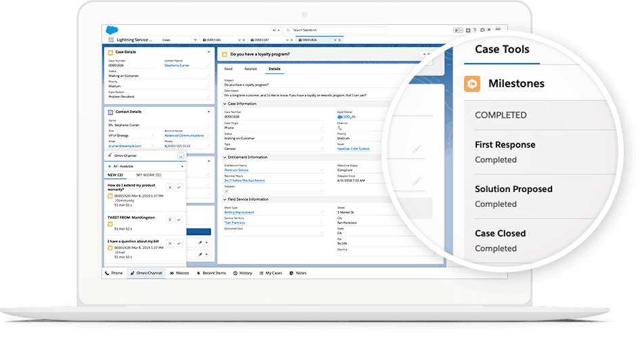
Task: Select the Details tab
Action: click(x=275, y=69)
